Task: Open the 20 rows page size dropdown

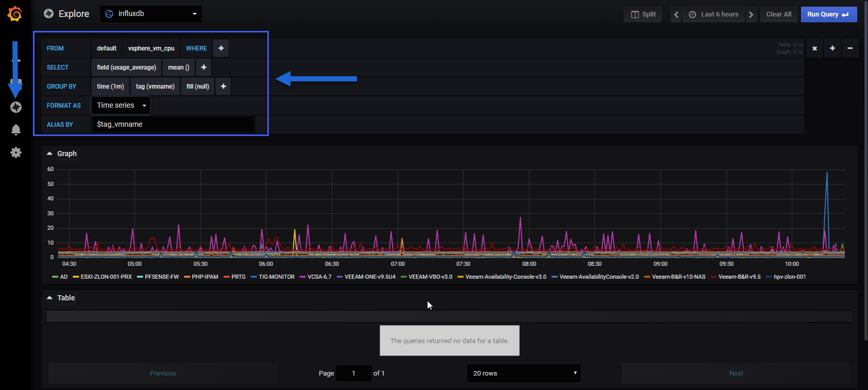Action: point(524,374)
